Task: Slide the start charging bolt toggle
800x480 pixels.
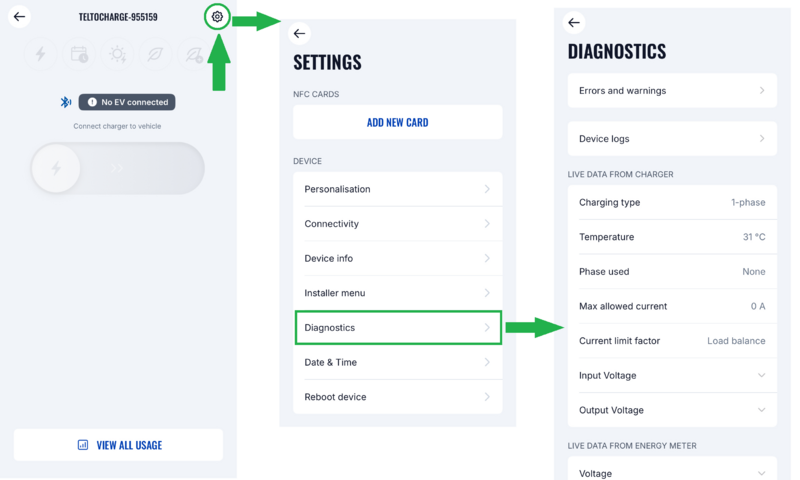Action: (x=57, y=168)
